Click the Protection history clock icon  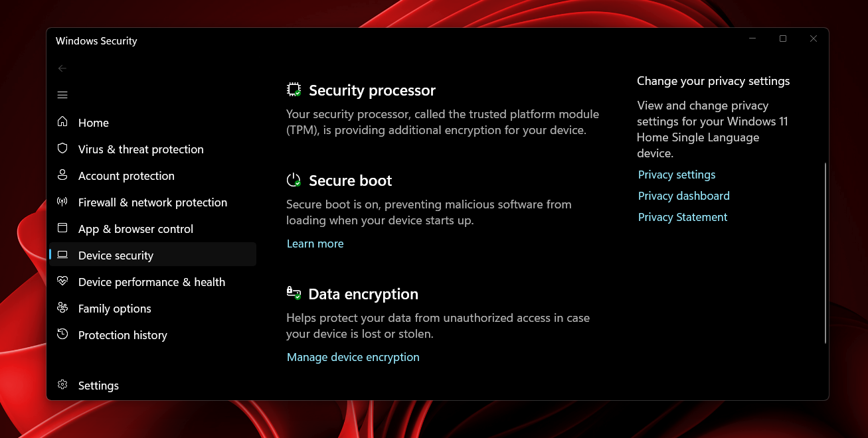pos(62,334)
